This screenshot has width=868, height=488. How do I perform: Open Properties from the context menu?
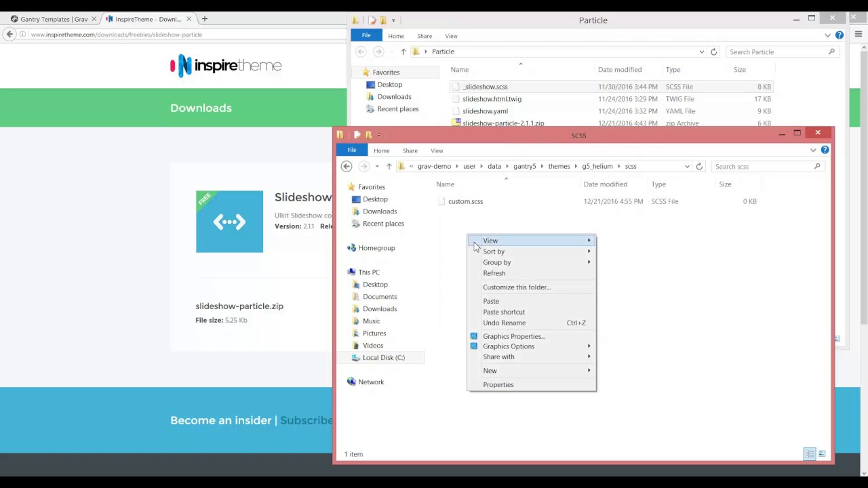tap(532, 385)
